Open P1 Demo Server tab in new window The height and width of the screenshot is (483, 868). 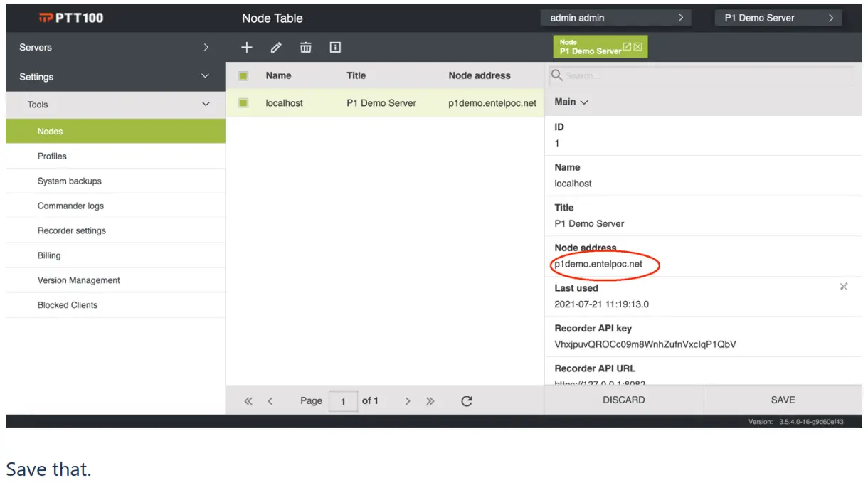627,46
